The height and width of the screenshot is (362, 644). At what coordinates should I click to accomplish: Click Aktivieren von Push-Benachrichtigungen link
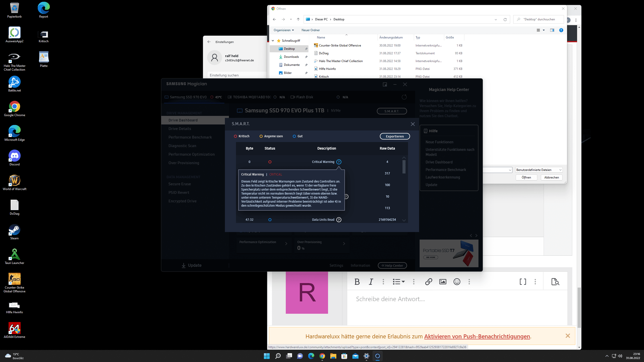(x=477, y=336)
